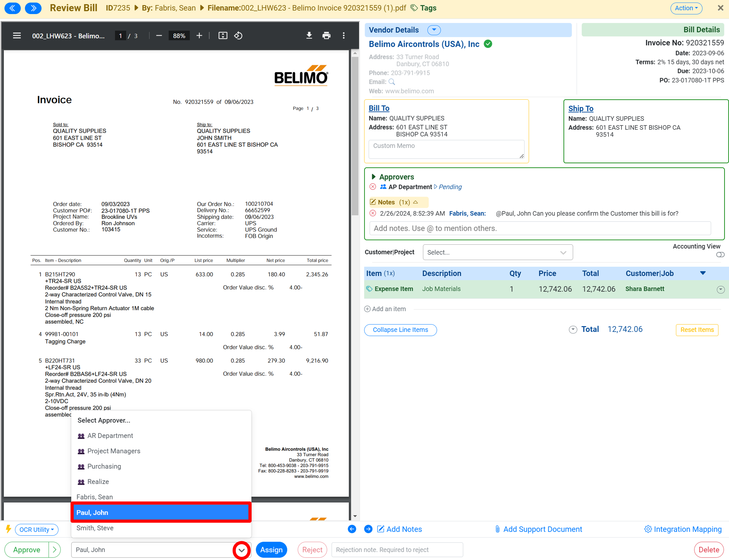Click the vendor verified checkmark icon
729x560 pixels.
click(488, 44)
